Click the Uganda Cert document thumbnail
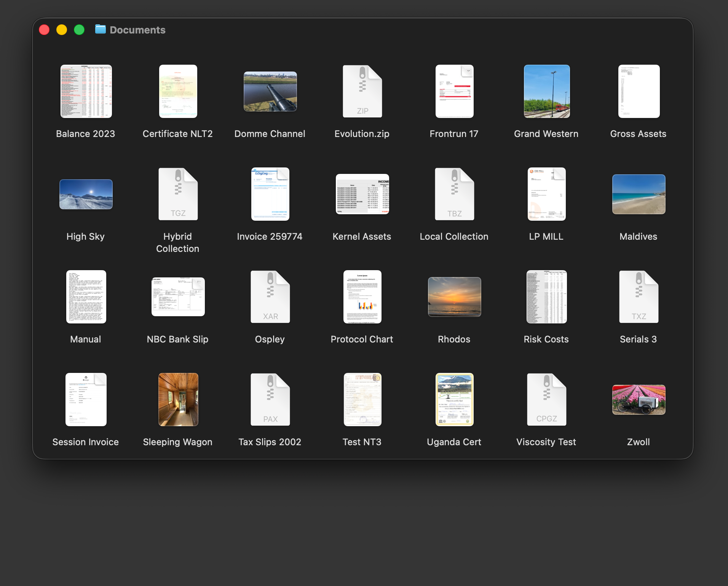 454,400
